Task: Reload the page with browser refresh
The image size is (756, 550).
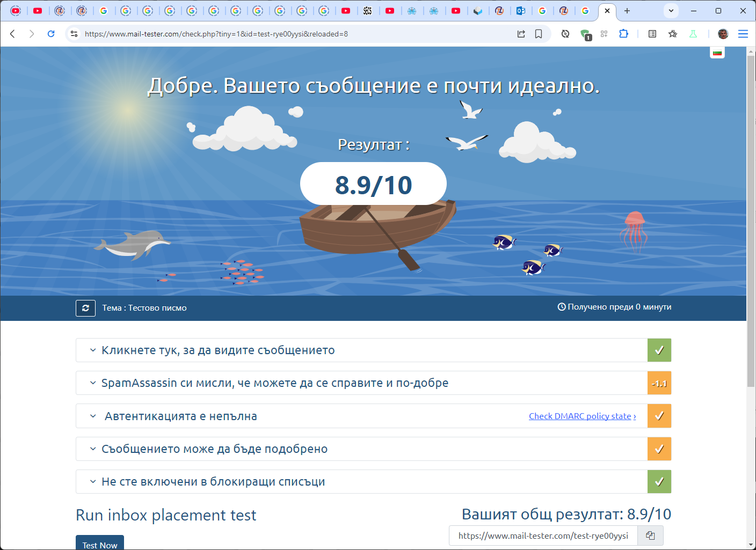Action: pos(51,34)
